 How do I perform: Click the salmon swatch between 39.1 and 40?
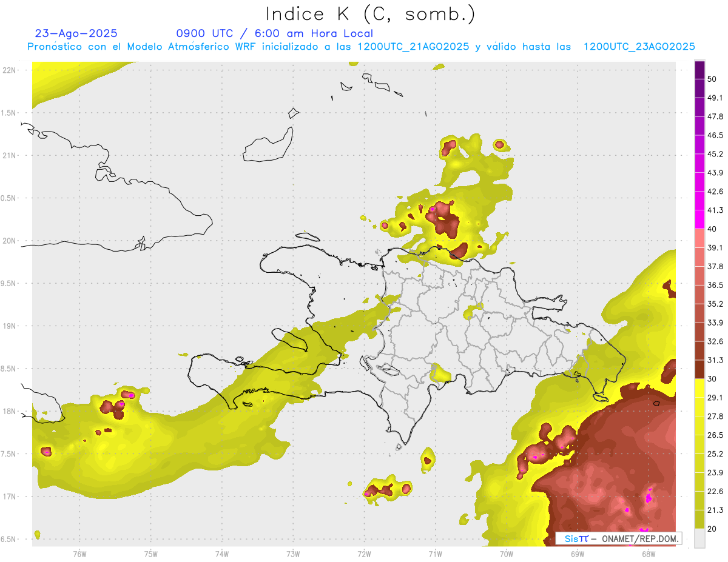point(699,238)
